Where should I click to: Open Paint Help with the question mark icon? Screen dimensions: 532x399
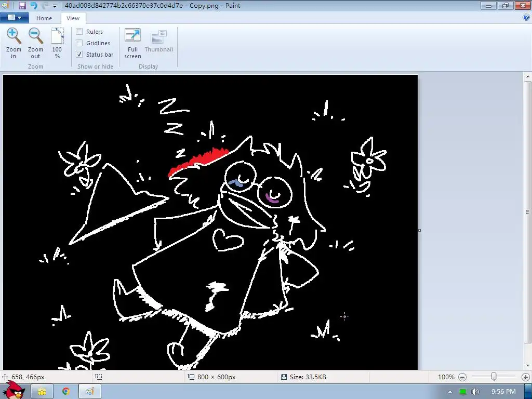(526, 18)
